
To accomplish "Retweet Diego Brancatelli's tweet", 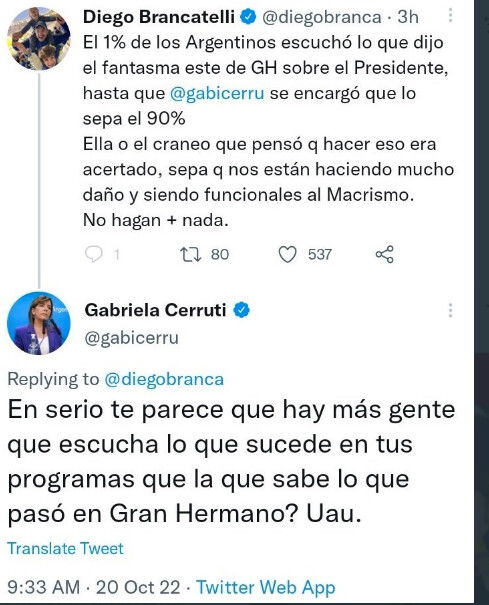I will (191, 255).
